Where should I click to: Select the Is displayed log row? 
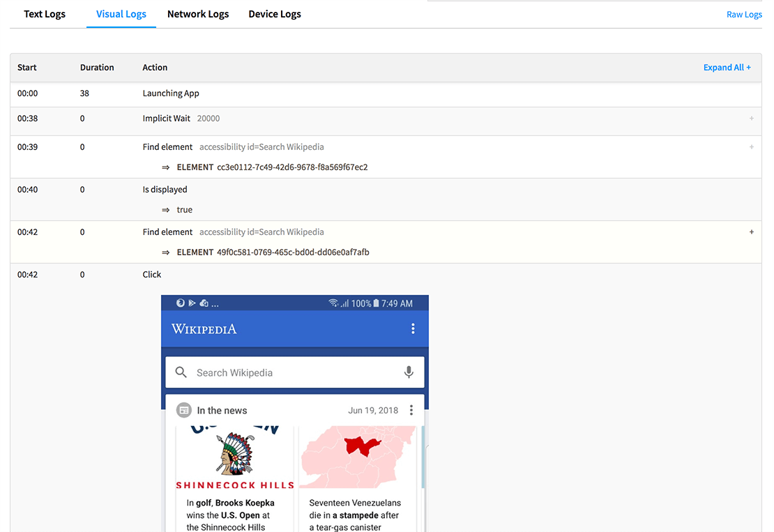[x=386, y=199]
